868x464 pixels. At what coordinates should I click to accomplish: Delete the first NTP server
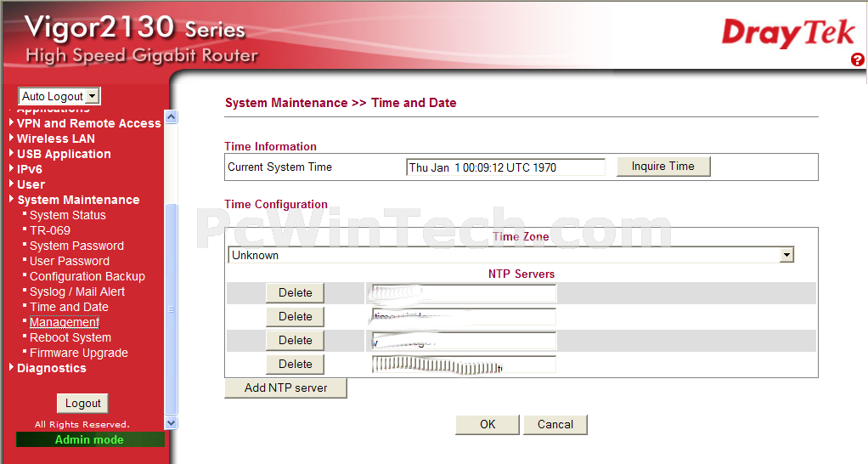tap(295, 293)
